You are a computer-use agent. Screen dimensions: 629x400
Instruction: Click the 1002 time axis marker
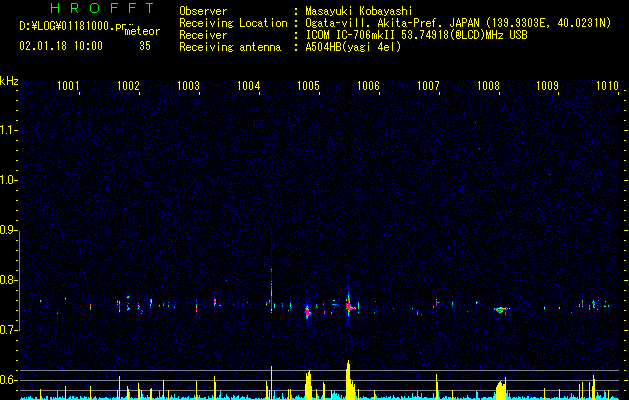click(x=128, y=85)
